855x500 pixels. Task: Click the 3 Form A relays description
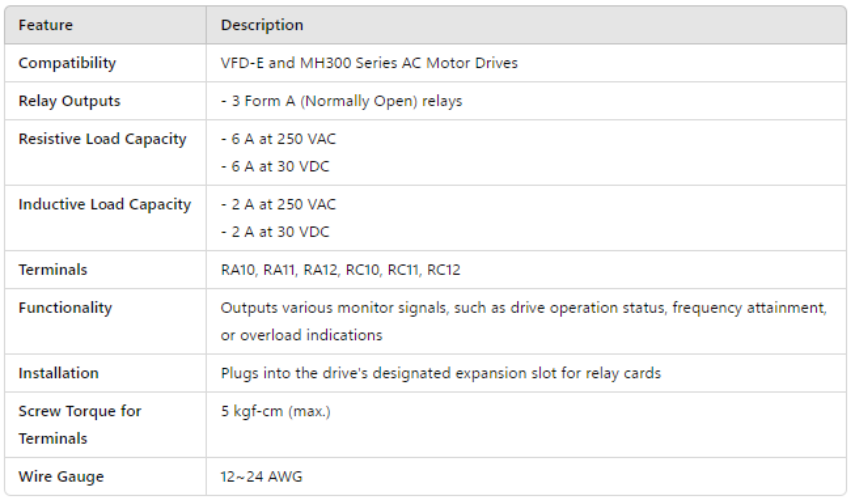pos(341,101)
